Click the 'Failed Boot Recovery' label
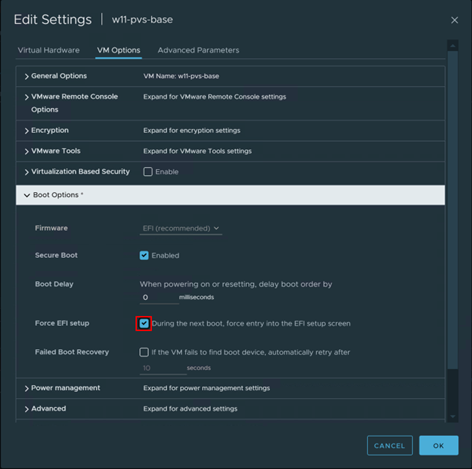The height and width of the screenshot is (469, 472). tap(72, 352)
